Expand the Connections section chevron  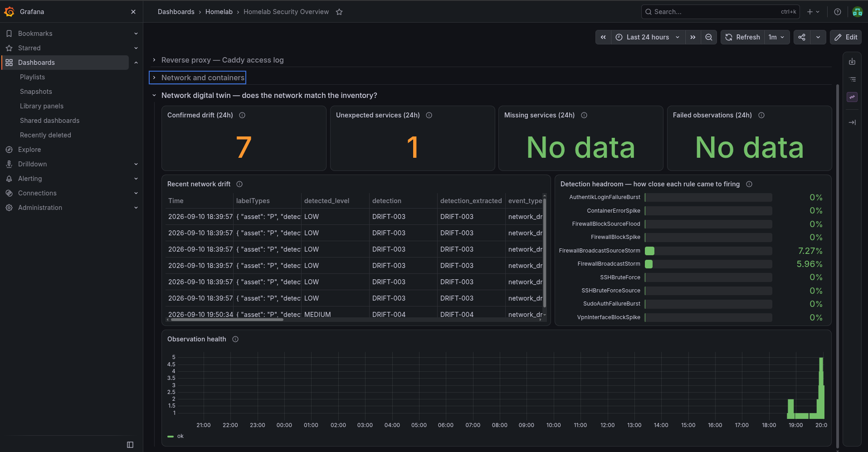[x=136, y=193]
